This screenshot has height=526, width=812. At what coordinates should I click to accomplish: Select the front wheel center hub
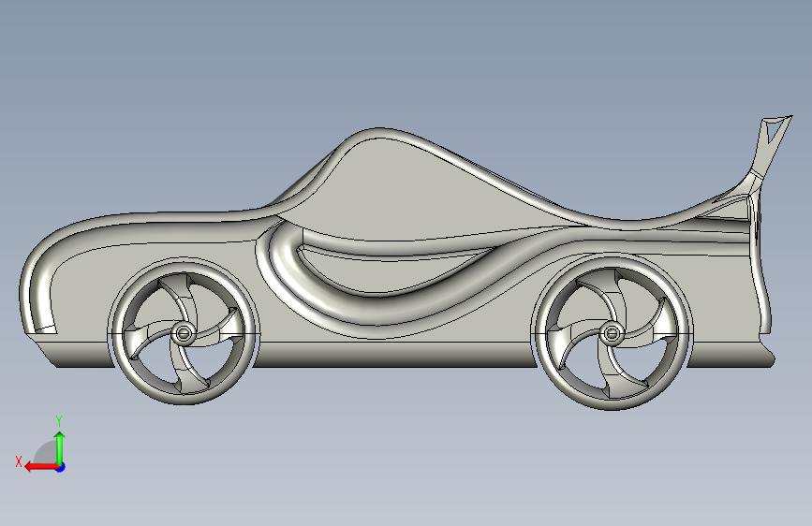[183, 333]
